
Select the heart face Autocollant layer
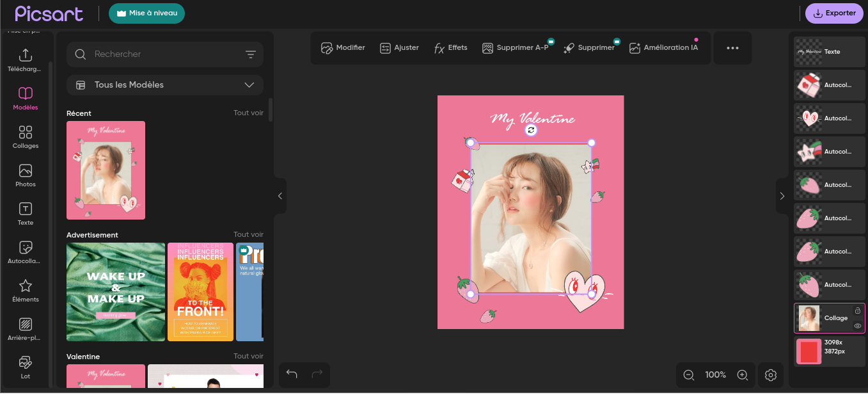click(x=830, y=118)
